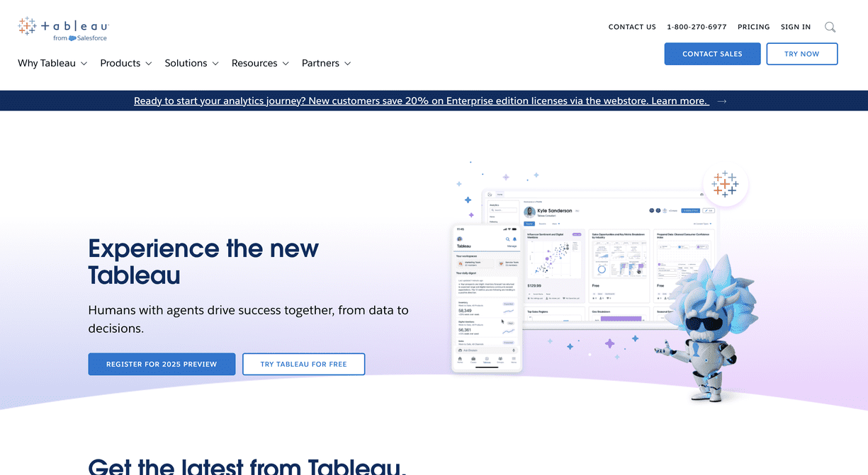The height and width of the screenshot is (475, 868).
Task: Open the Enterprise edition 20% savings banner link
Action: point(421,101)
